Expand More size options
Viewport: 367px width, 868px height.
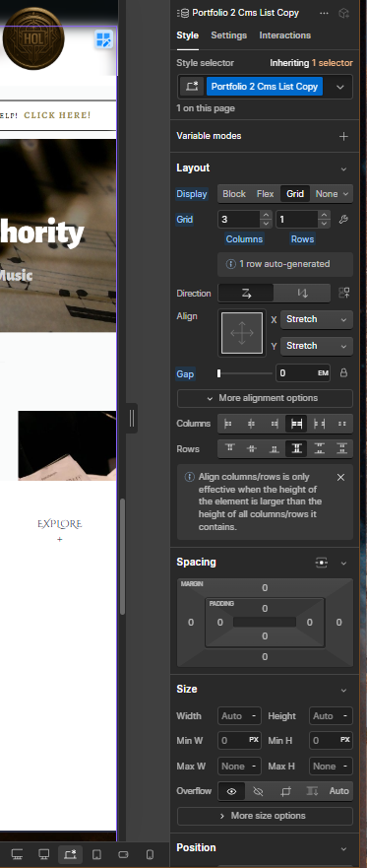(265, 816)
